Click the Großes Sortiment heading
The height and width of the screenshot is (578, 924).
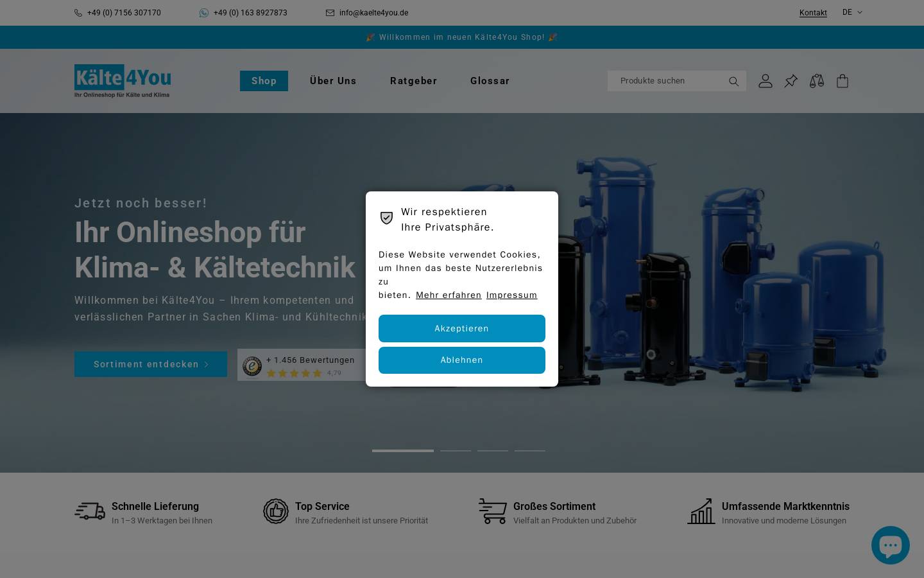(554, 507)
